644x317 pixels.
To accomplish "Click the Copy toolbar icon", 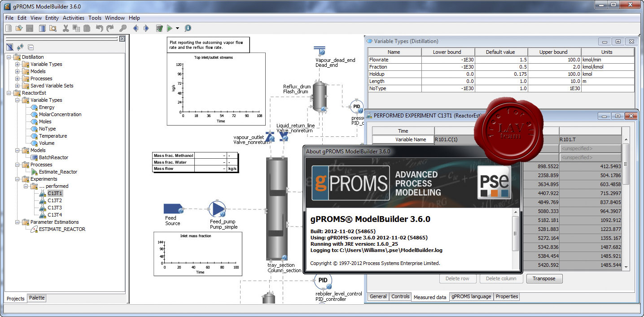I will [76, 28].
